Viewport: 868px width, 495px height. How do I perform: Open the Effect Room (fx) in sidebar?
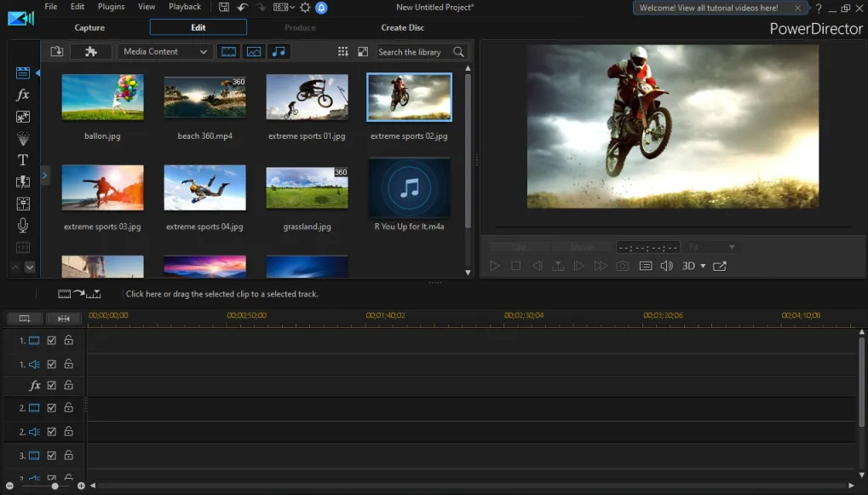click(23, 95)
